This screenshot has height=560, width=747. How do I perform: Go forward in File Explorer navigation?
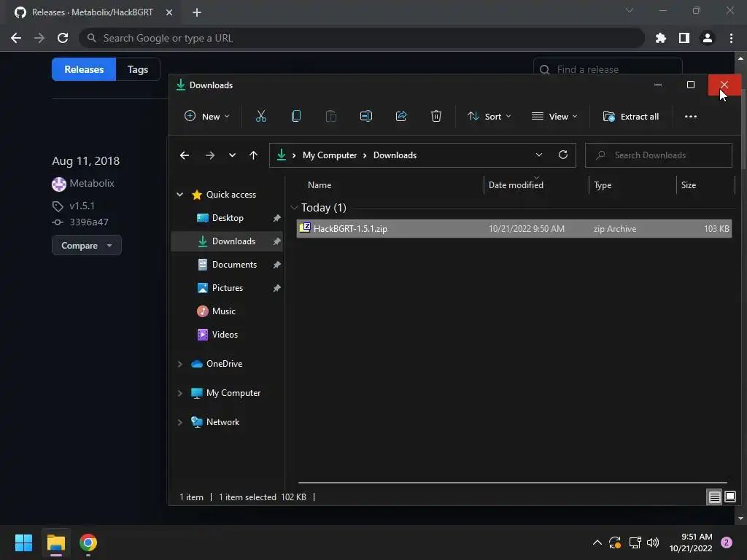[x=209, y=155]
